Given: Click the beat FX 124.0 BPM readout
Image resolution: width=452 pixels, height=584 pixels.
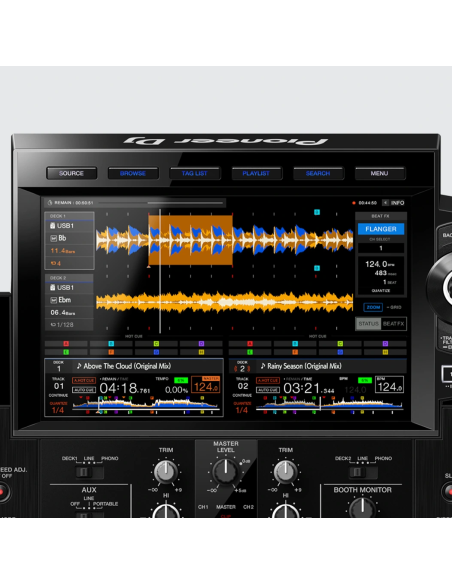Looking at the screenshot, I should [379, 264].
